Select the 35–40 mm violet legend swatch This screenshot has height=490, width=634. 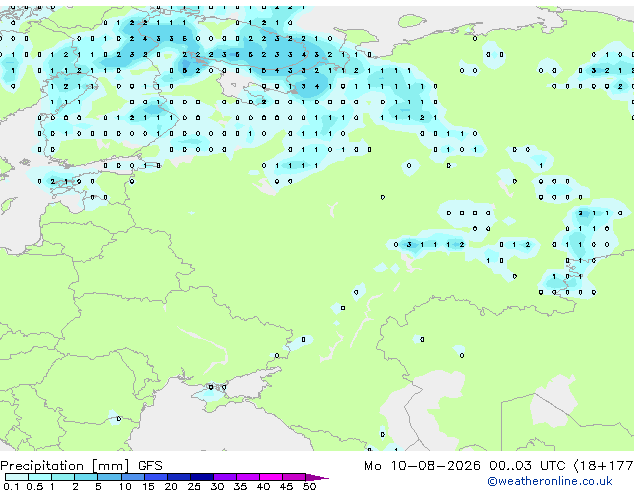247,477
